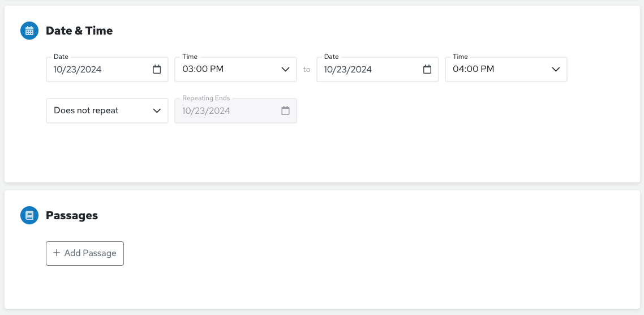Click the Repeating Ends field label

coord(206,98)
